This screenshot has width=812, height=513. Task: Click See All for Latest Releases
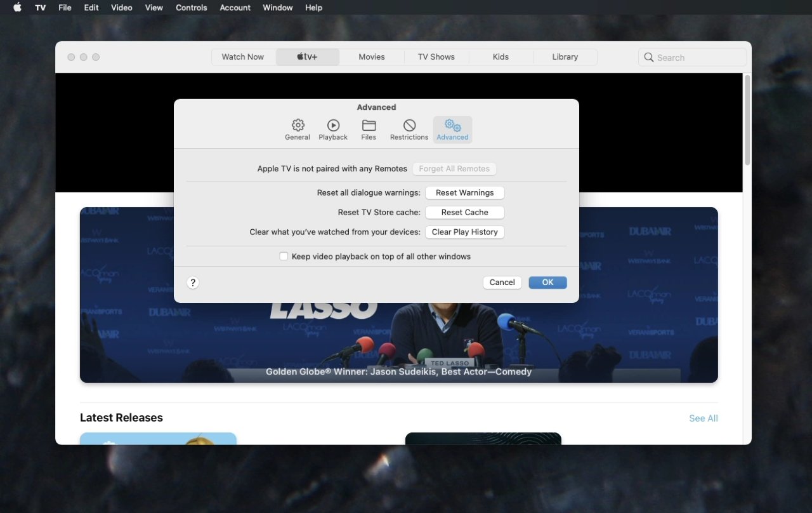coord(704,418)
